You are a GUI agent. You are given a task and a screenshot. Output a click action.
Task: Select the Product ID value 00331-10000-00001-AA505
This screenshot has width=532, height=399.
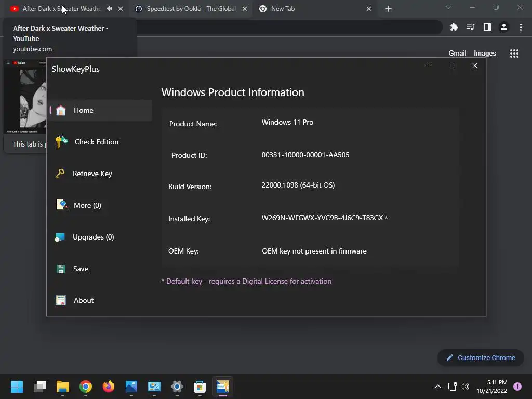(x=305, y=155)
